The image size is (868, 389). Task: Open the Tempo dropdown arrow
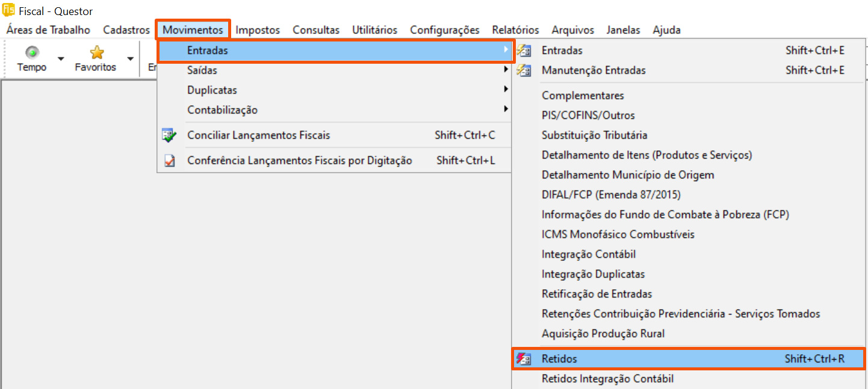(60, 58)
